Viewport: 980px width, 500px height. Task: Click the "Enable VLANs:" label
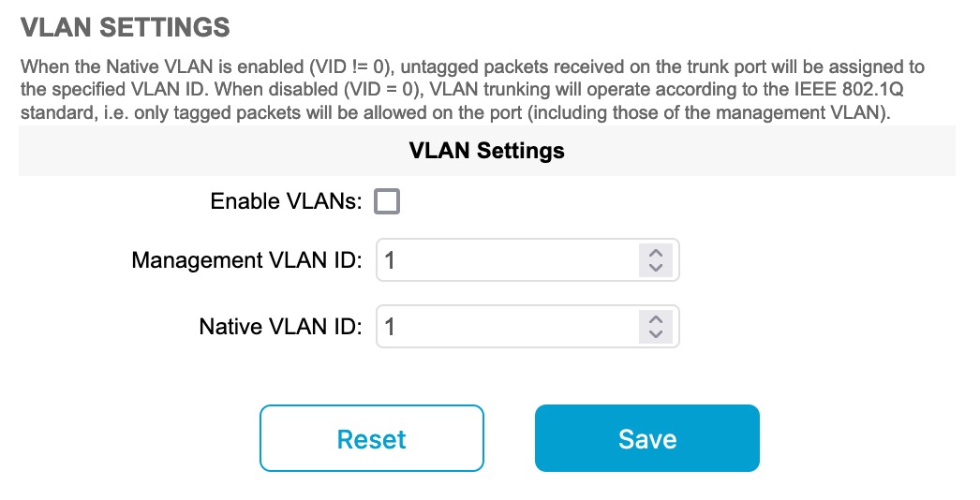[286, 201]
